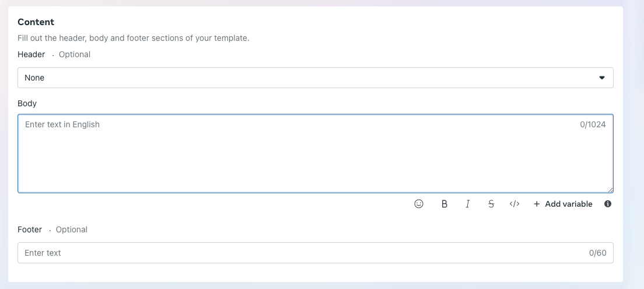Click the info icon beside Add variable

pyautogui.click(x=608, y=204)
